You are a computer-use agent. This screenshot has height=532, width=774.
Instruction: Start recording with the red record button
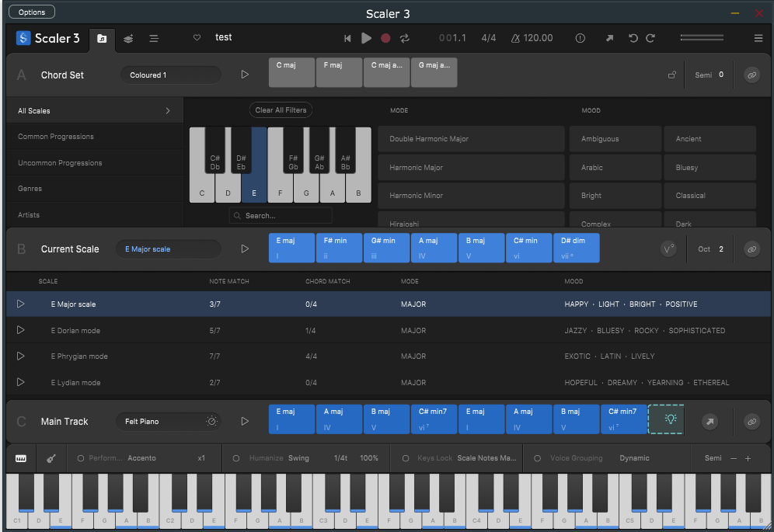[385, 38]
